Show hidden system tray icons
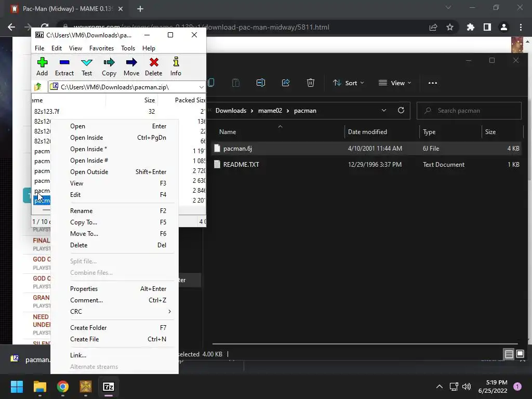The height and width of the screenshot is (399, 532). pos(440,387)
